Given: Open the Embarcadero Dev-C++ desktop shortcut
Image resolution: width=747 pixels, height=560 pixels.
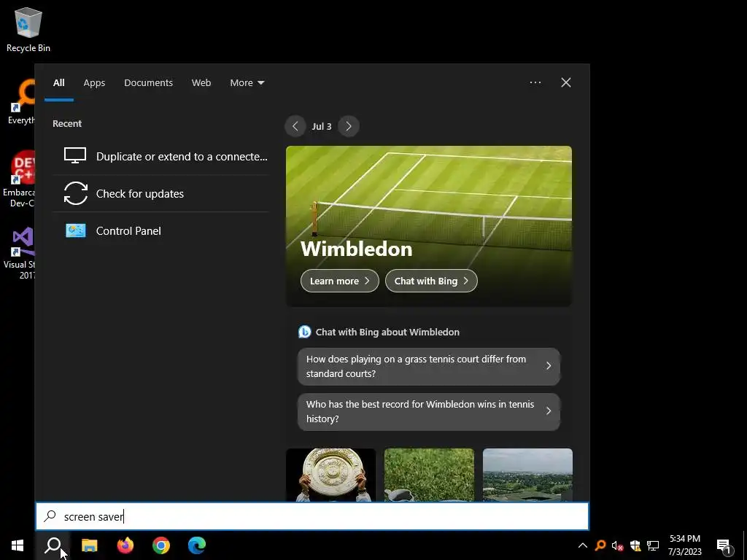Looking at the screenshot, I should click(19, 179).
